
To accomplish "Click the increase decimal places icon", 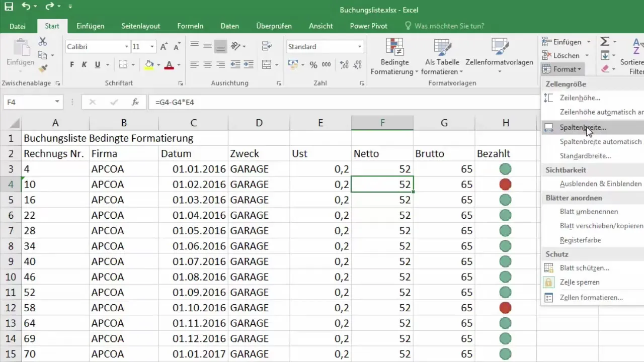I will pos(345,64).
